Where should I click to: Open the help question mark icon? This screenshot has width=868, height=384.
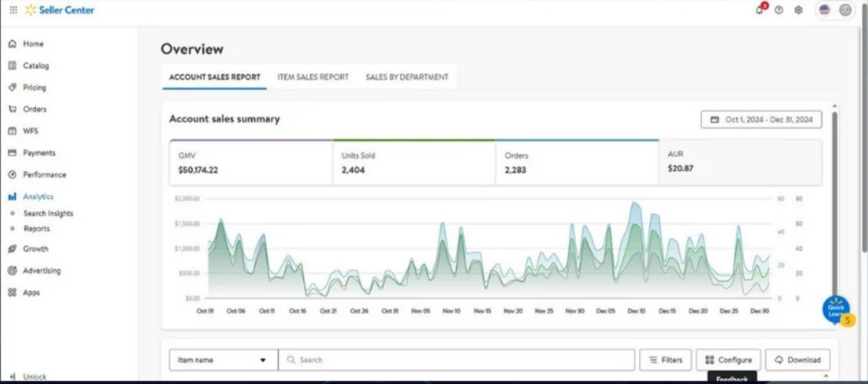pyautogui.click(x=779, y=10)
